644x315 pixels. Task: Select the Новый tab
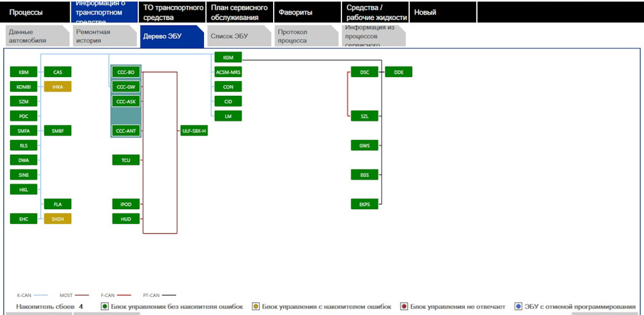[443, 12]
